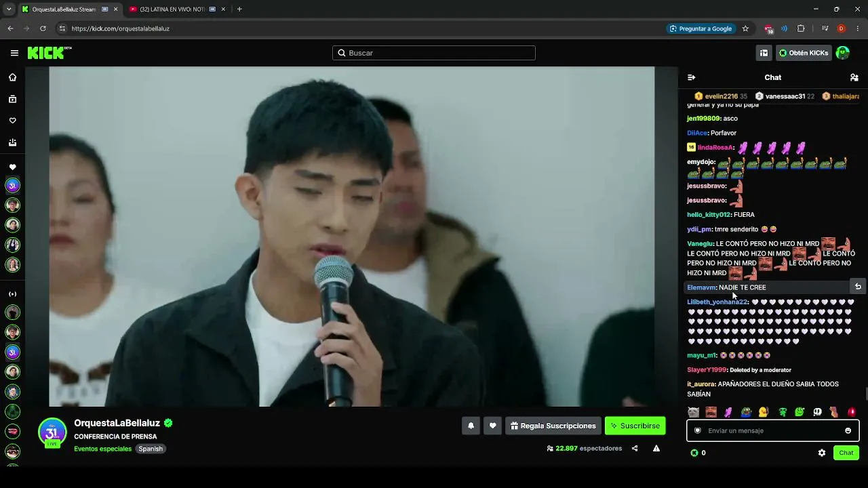Click the 22.897 espectadores viewer count

click(584, 448)
